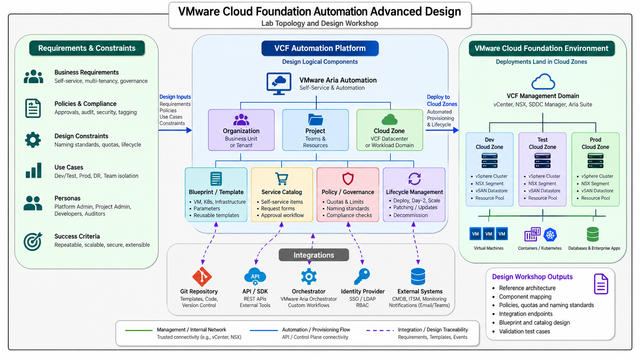Click the Kubernetes wheel icon

[550, 235]
